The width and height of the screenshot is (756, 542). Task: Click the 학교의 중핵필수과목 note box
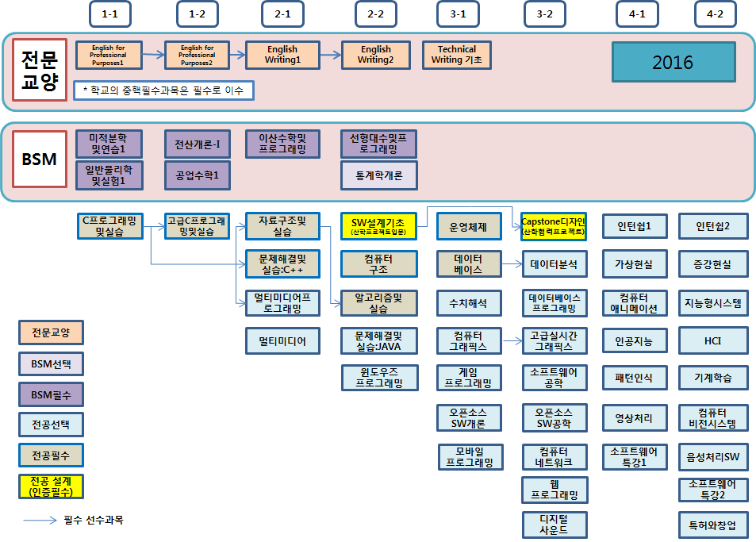(163, 90)
